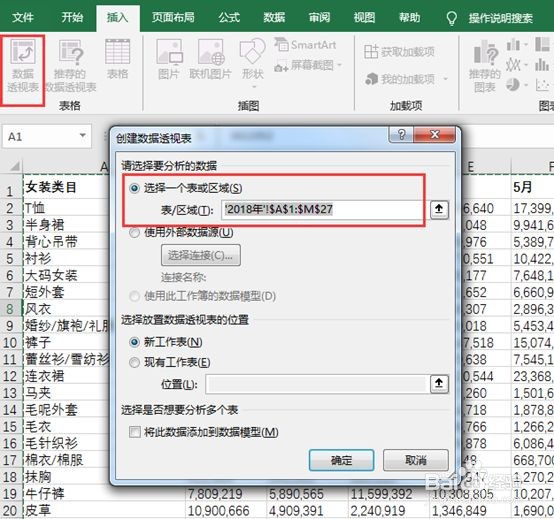Click Choose Connection (选择连接) button

click(201, 255)
